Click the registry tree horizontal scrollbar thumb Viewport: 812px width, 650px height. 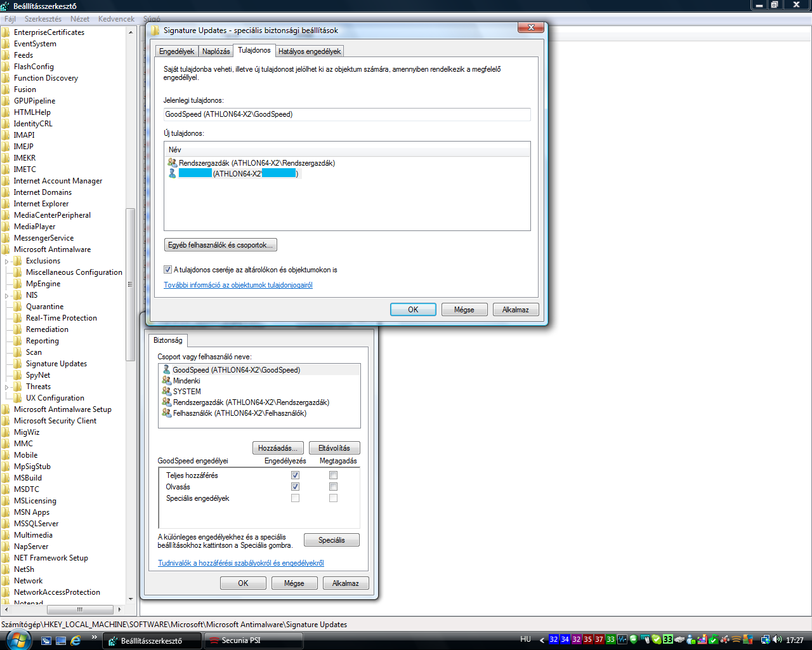(80, 609)
